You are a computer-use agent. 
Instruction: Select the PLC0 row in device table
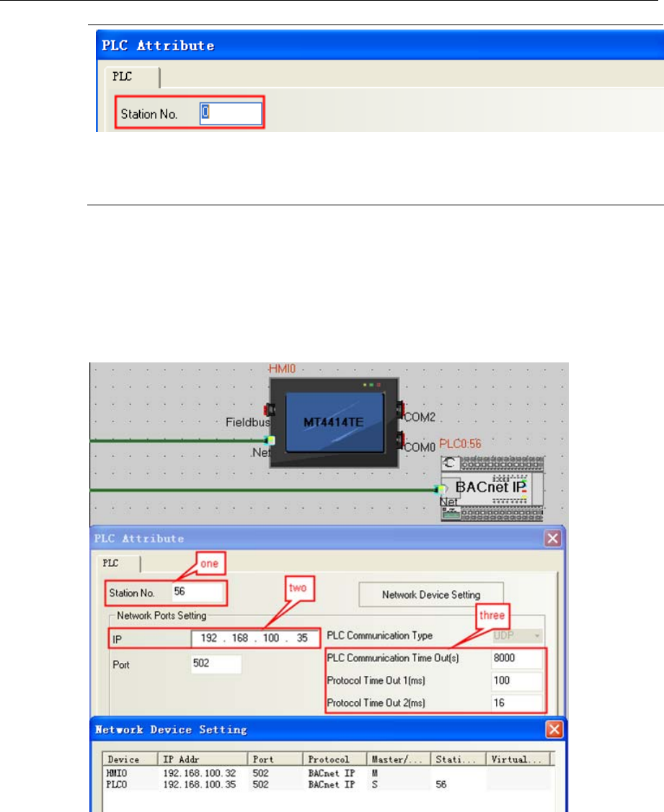(328, 785)
